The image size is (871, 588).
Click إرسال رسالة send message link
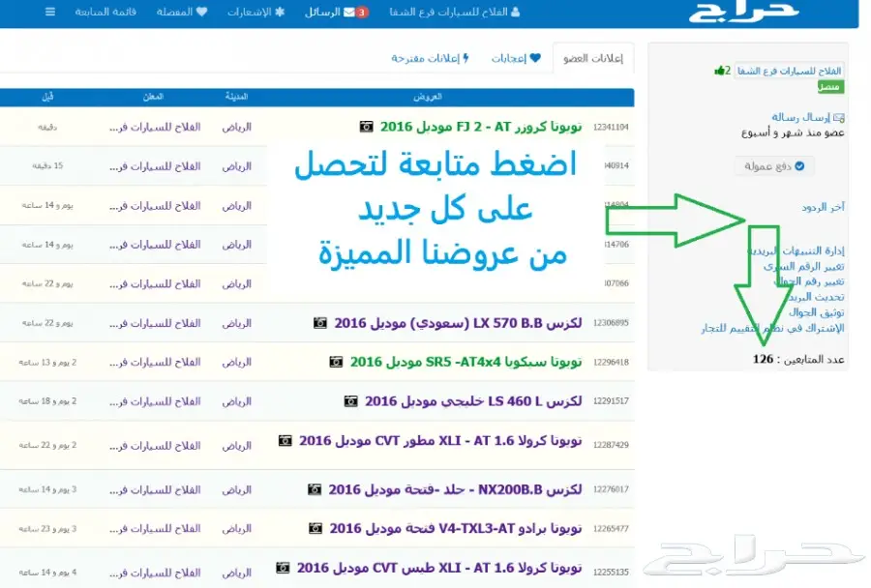pos(808,117)
